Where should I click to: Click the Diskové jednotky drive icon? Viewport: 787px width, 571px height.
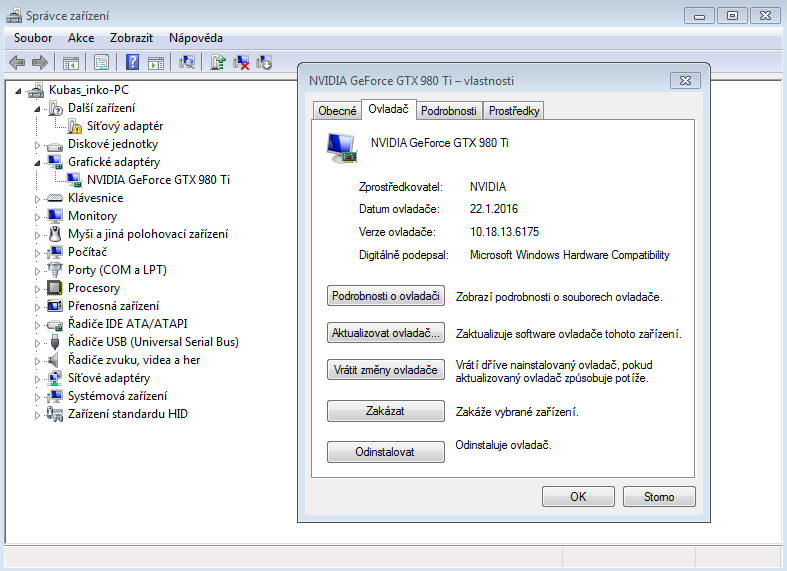pyautogui.click(x=55, y=146)
